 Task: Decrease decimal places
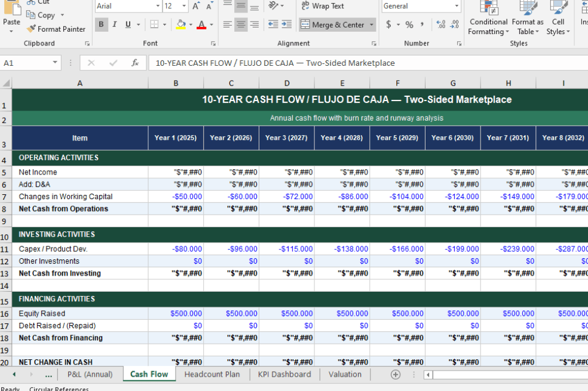(455, 25)
